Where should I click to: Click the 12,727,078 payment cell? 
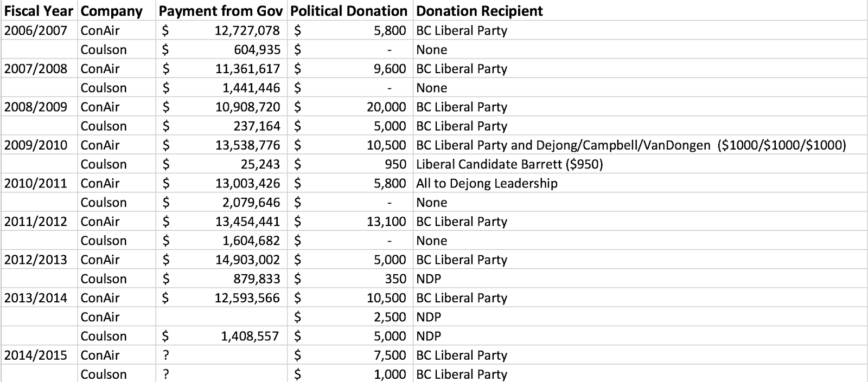247,30
